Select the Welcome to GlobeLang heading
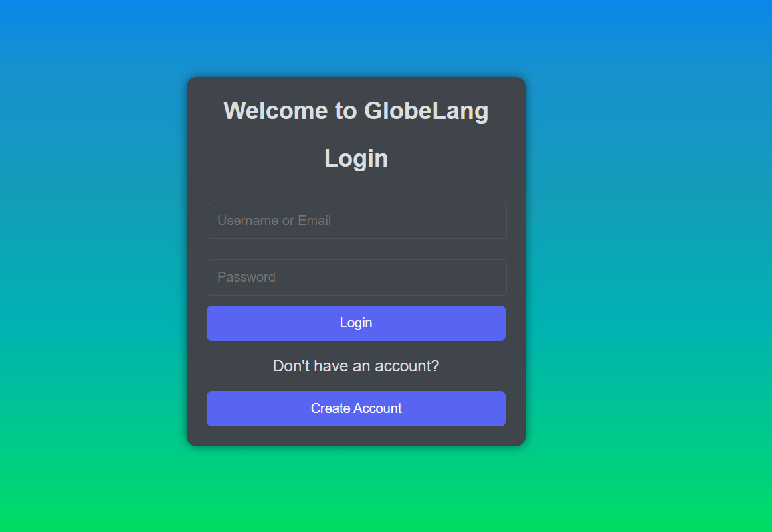The image size is (772, 532). [x=356, y=111]
